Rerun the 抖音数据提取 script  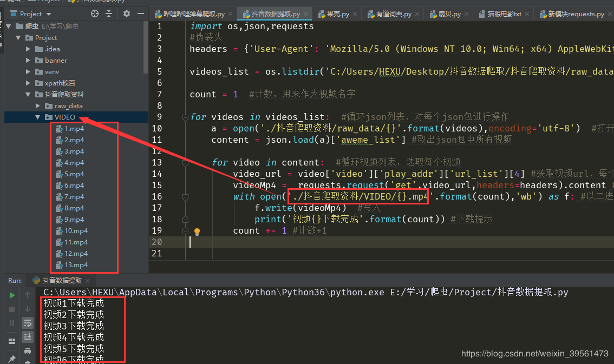(11, 295)
